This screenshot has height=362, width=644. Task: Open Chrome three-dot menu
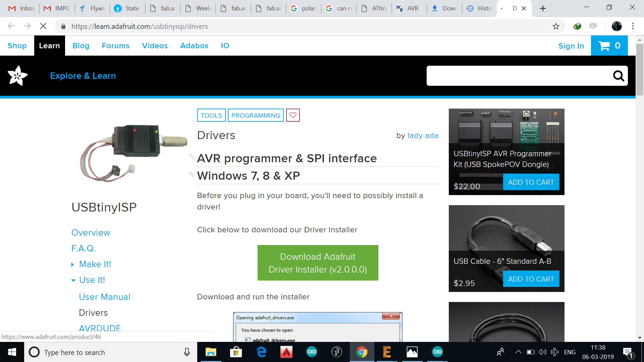[x=633, y=26]
